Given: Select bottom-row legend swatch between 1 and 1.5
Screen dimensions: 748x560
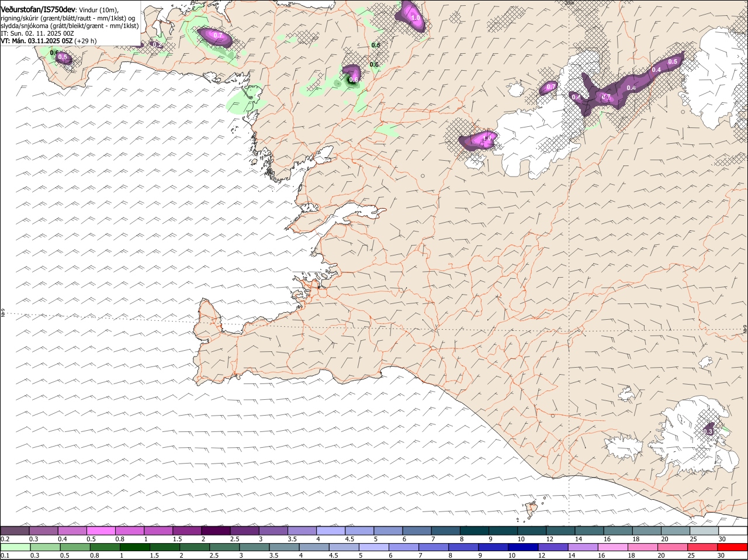Looking at the screenshot, I should pos(134,547).
